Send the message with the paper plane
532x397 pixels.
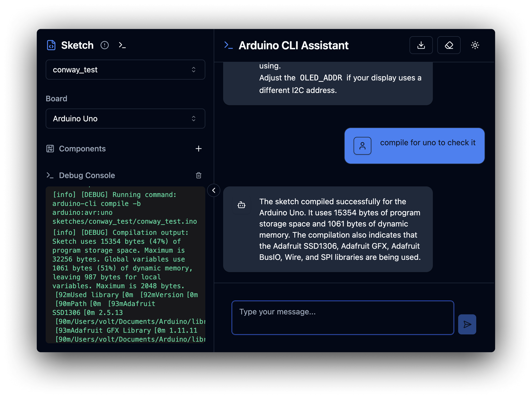(x=467, y=324)
